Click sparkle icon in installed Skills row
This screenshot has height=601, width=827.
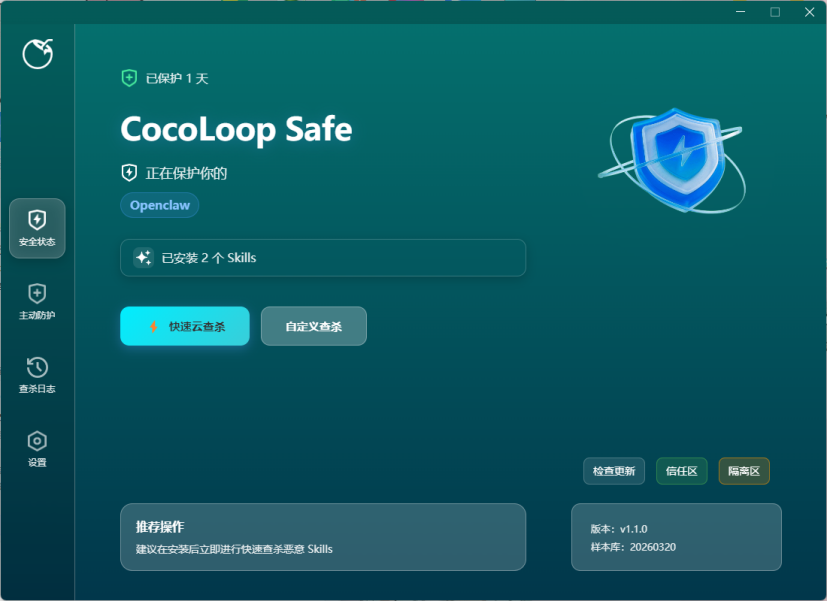[x=143, y=258]
